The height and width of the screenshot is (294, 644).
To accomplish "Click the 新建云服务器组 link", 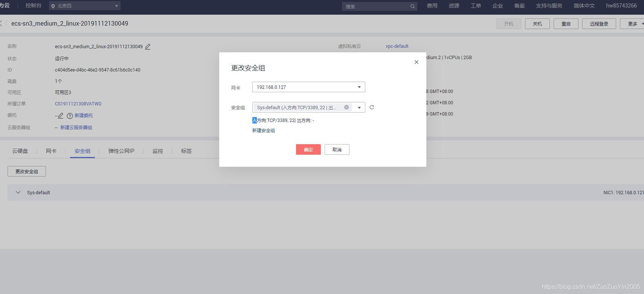I will pos(76,128).
